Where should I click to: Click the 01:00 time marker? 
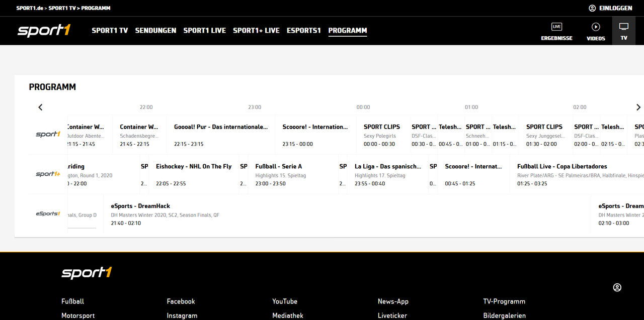pyautogui.click(x=471, y=107)
